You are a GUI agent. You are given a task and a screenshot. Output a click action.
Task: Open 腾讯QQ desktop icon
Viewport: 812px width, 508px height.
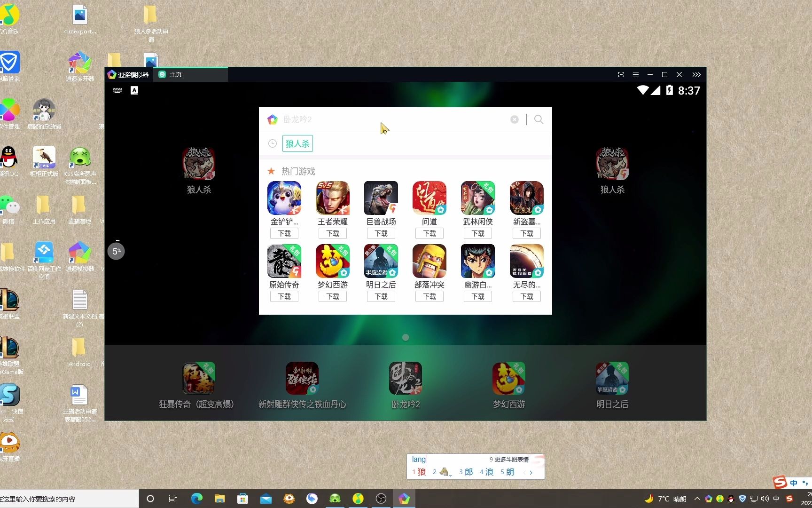(9, 161)
